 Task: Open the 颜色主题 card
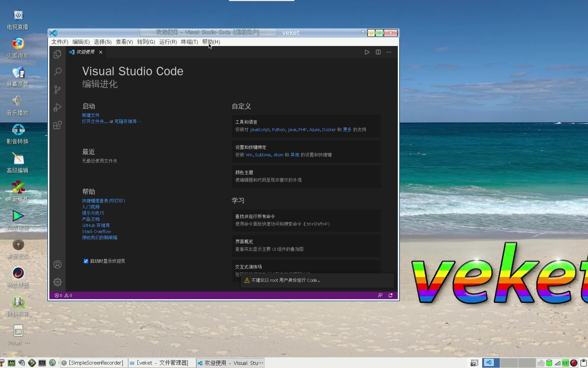tap(306, 176)
